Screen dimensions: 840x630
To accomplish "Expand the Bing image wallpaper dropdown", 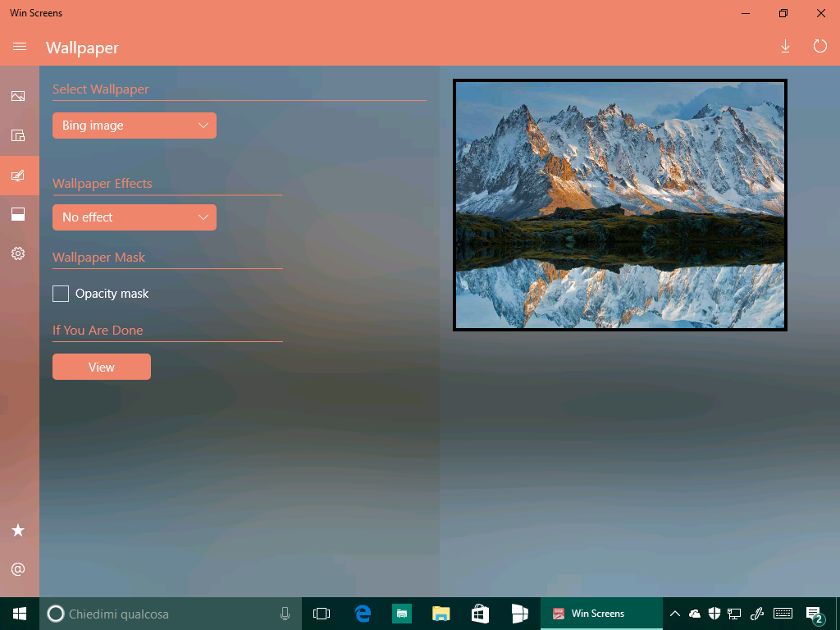I will pos(135,126).
